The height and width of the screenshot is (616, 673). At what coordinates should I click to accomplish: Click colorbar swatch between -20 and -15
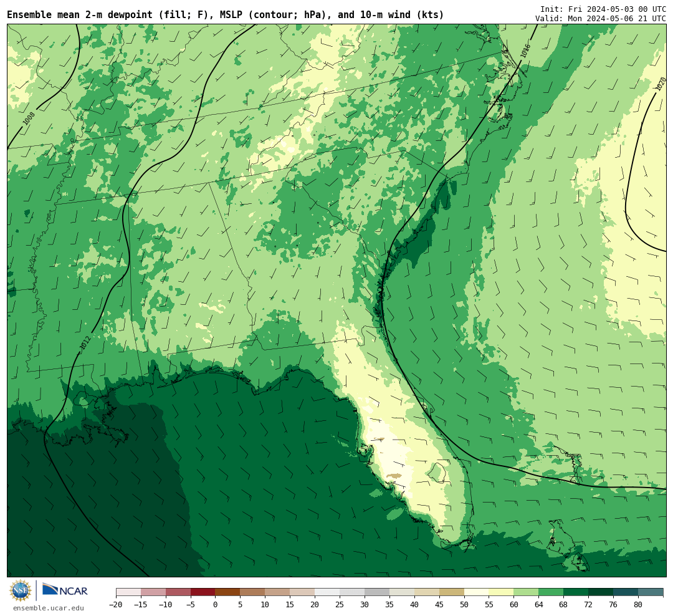(128, 592)
